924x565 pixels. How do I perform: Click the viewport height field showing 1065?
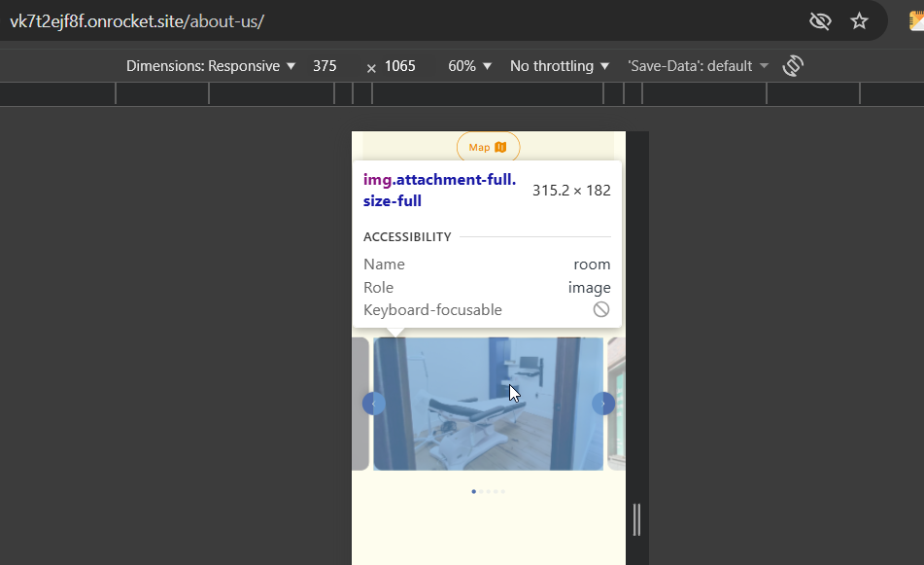(400, 66)
